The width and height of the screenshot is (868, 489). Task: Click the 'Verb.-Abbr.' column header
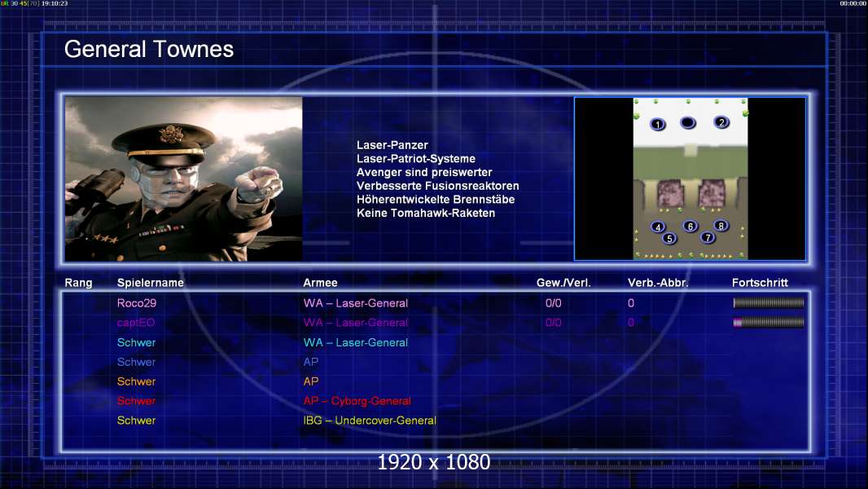pyautogui.click(x=658, y=283)
